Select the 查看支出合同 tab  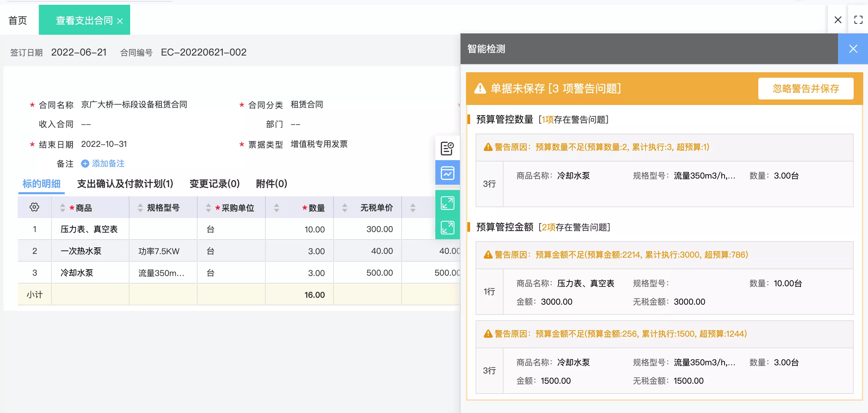click(x=84, y=20)
